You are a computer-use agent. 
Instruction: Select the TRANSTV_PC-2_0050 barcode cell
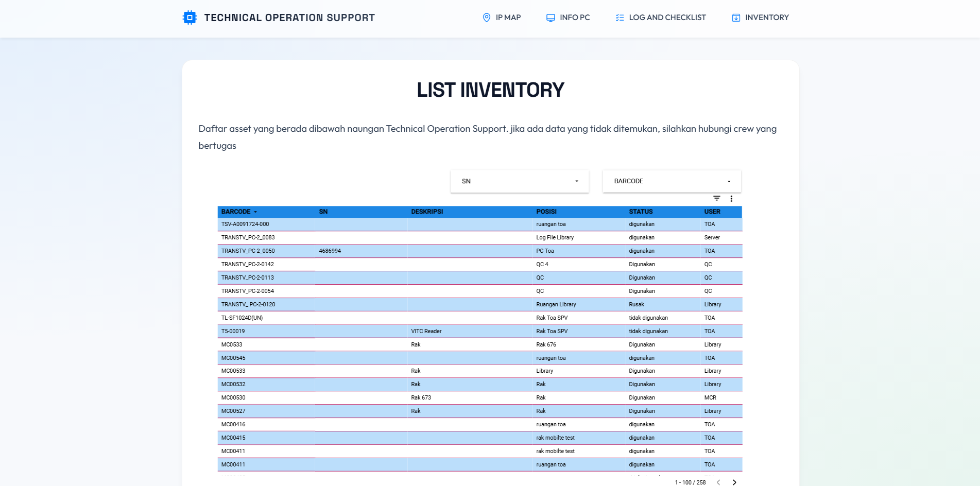(248, 251)
